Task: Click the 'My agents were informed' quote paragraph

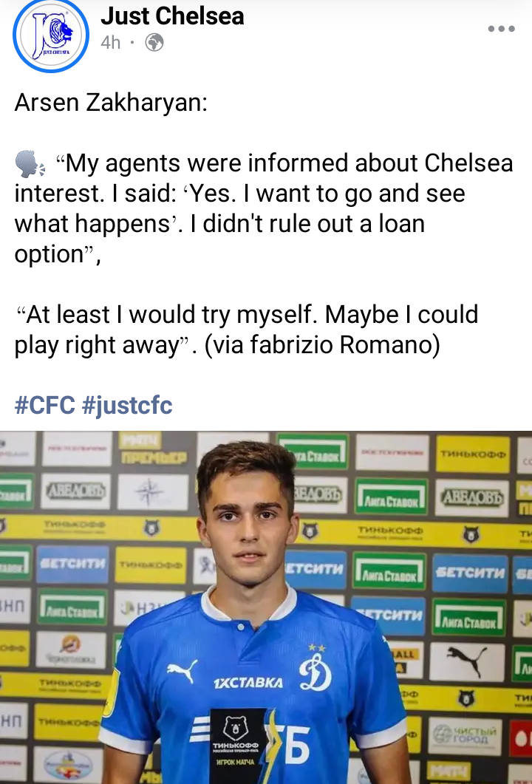Action: (x=264, y=208)
